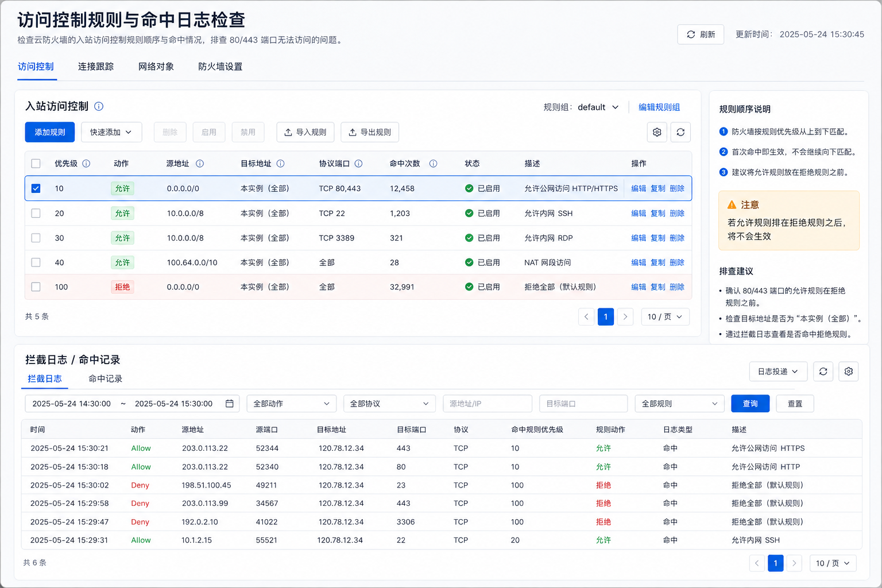The height and width of the screenshot is (588, 882).
Task: Go to previous page of rules table
Action: point(586,317)
